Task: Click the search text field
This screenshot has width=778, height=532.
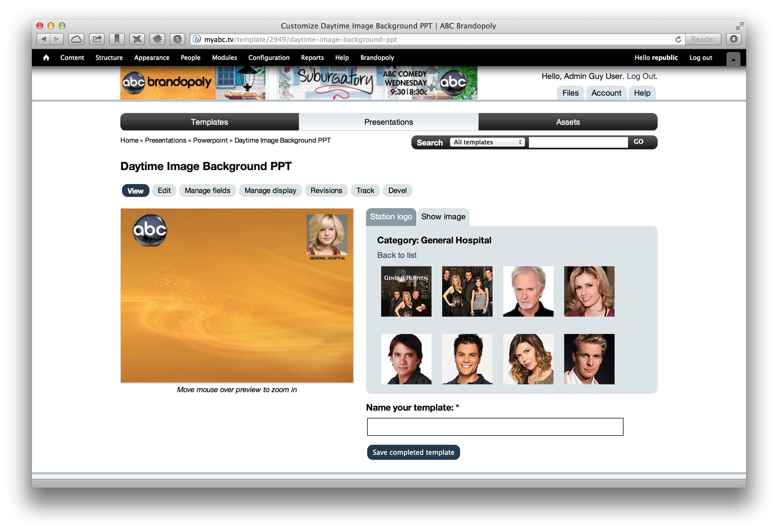Action: point(578,142)
